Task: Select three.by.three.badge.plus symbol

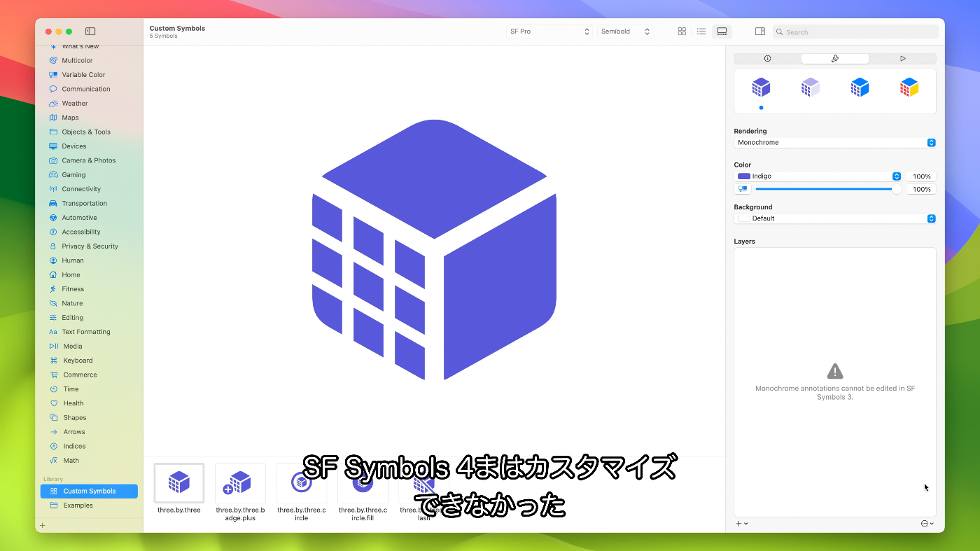Action: tap(240, 483)
